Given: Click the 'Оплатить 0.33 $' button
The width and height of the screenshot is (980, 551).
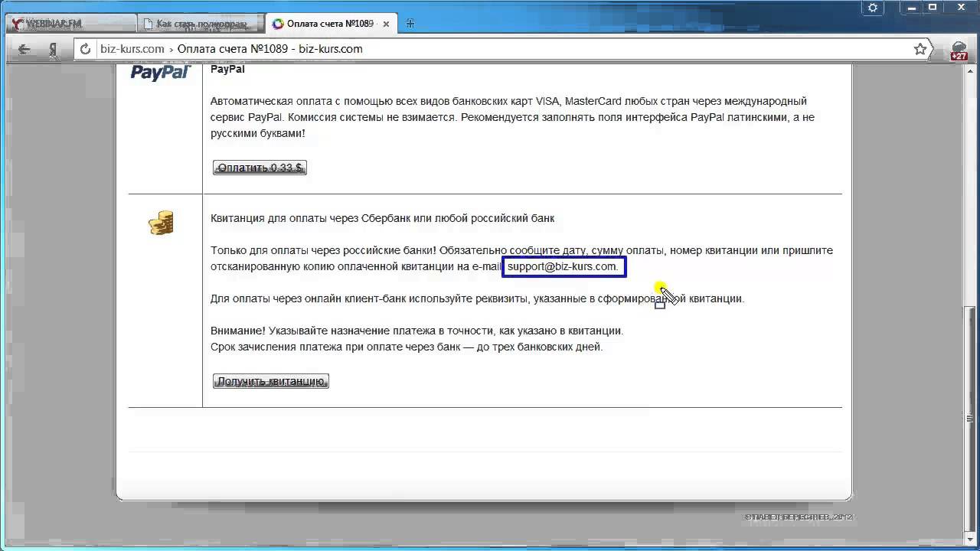Looking at the screenshot, I should [x=260, y=168].
